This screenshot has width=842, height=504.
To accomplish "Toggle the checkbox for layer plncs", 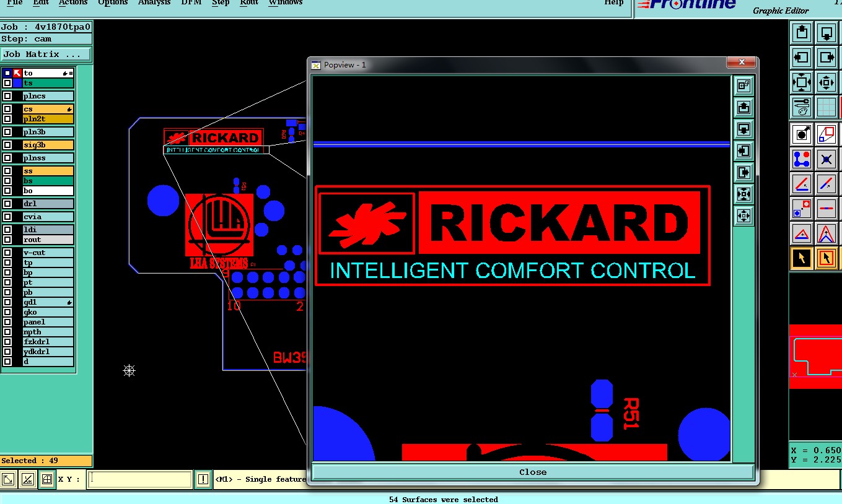I will 7,96.
